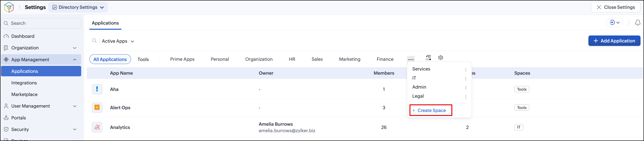Choose Legal from the spaces menu

(418, 96)
